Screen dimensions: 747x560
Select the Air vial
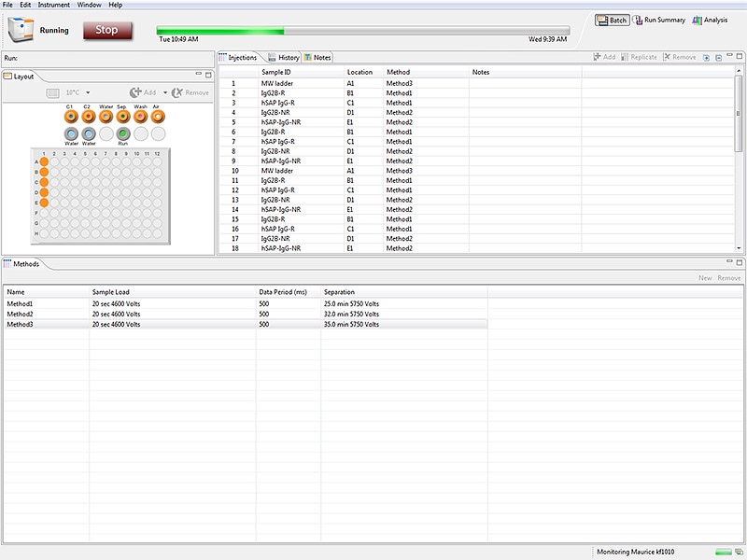[x=158, y=116]
